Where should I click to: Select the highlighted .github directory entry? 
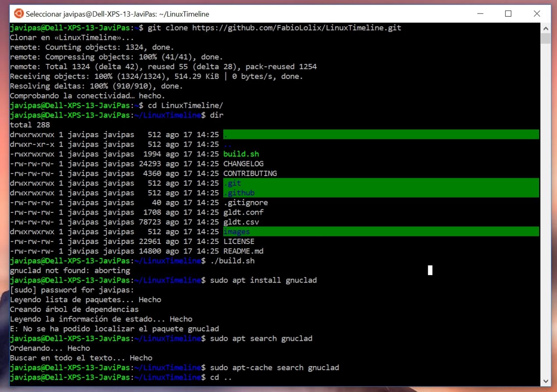(239, 193)
